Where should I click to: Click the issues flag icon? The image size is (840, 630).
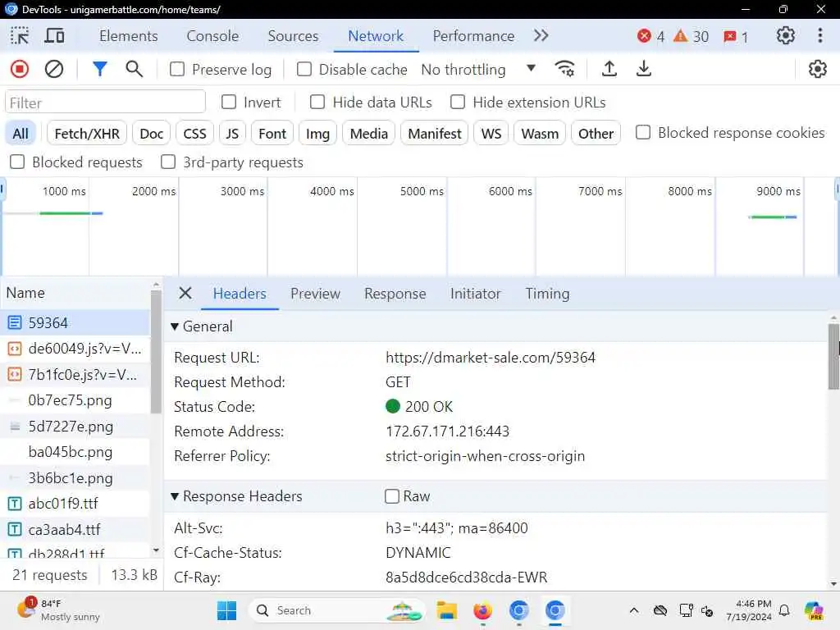click(729, 36)
